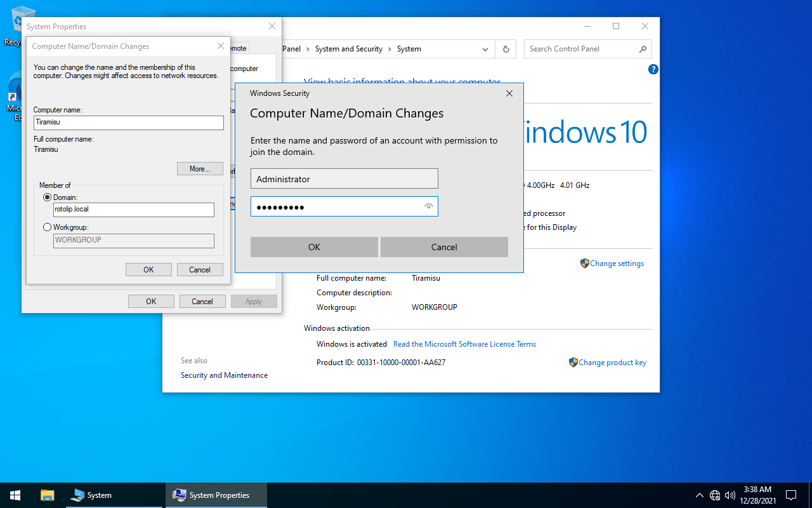Open File Explorer from the taskbar
Screen dimensions: 812x508
pos(48,495)
